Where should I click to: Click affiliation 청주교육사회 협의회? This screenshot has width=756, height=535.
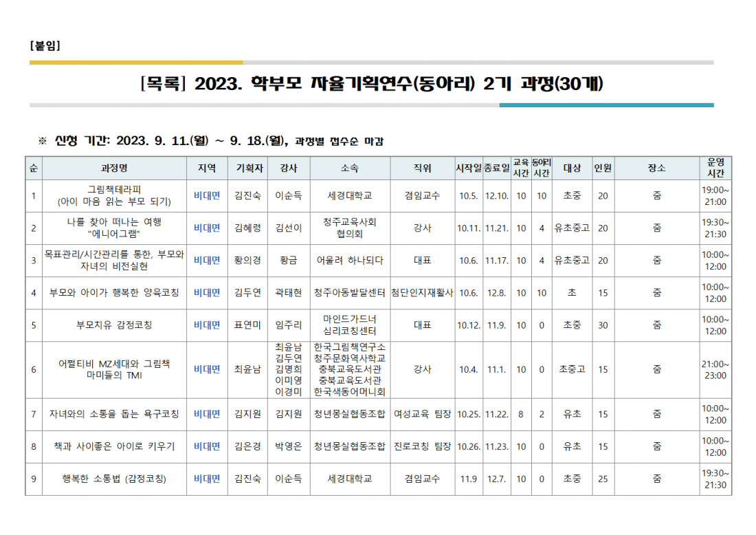coord(350,228)
